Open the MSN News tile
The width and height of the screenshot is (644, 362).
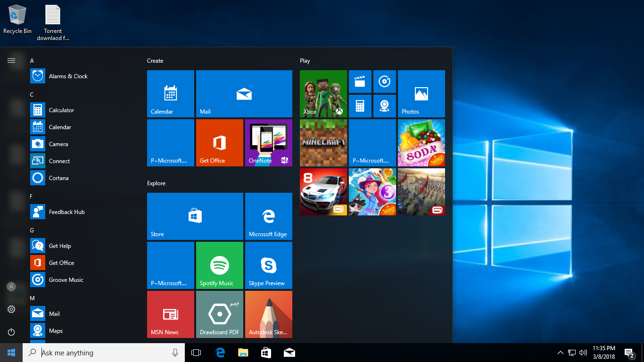tap(171, 314)
